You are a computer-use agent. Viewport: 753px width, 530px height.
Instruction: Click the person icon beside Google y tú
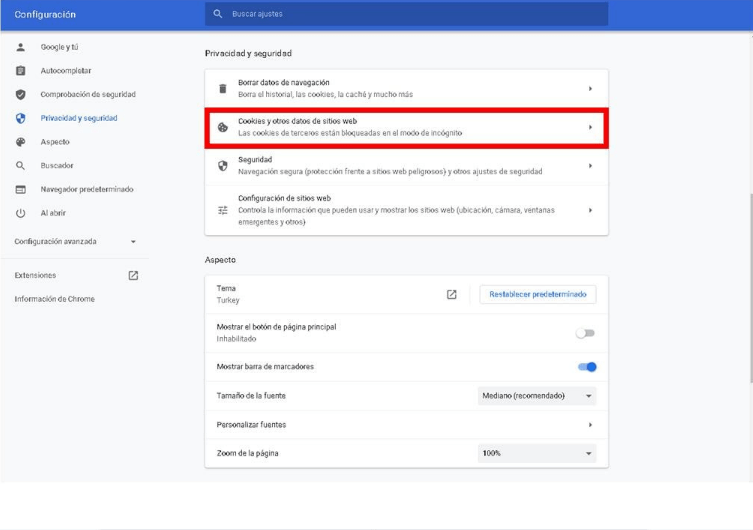(x=20, y=47)
